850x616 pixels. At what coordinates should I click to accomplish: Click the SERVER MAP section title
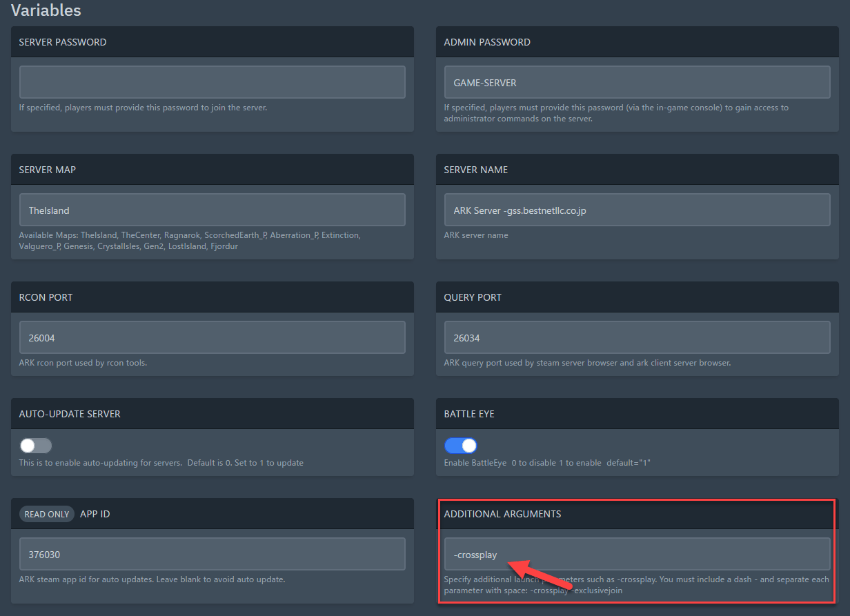[48, 170]
